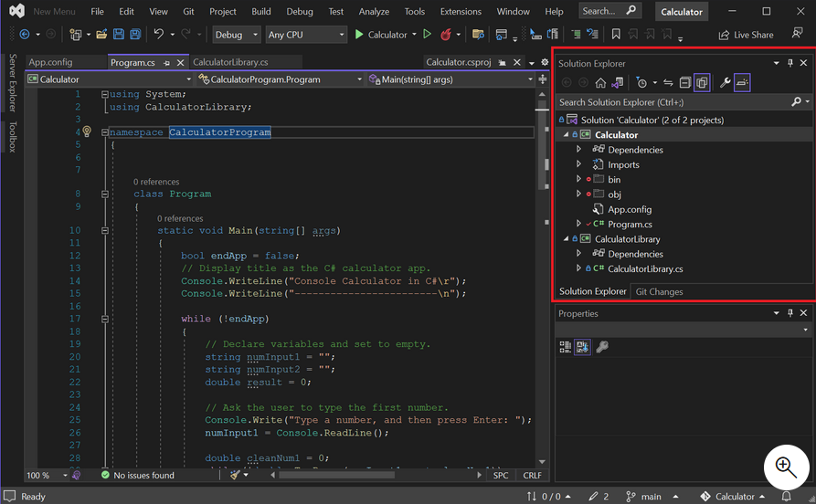Open the Any CPU platform dropdown

tap(305, 35)
